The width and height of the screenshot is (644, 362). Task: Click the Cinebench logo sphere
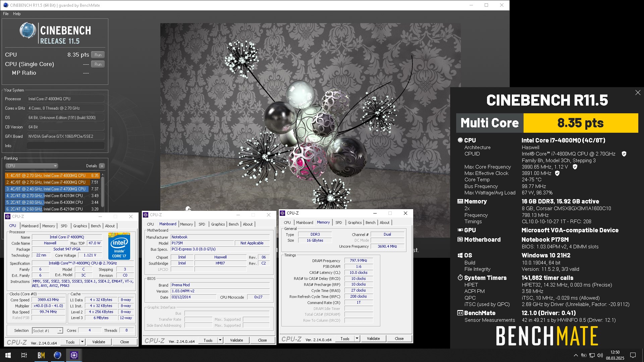[x=28, y=31]
